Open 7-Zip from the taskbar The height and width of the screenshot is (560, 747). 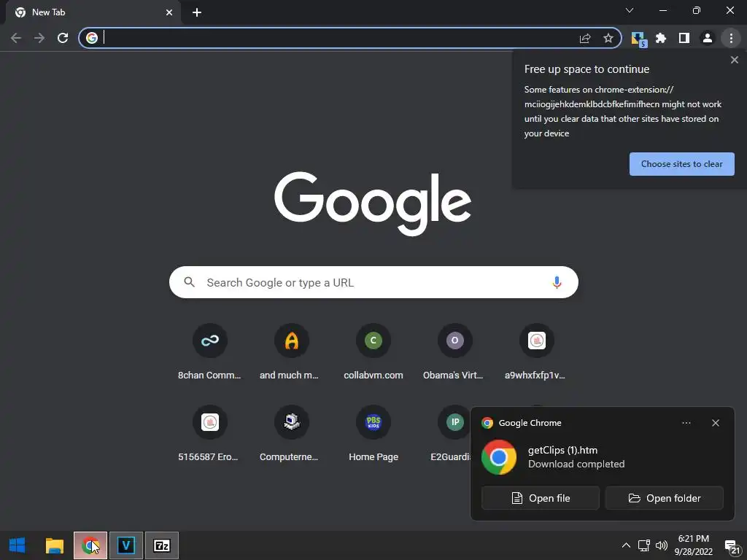pyautogui.click(x=162, y=545)
